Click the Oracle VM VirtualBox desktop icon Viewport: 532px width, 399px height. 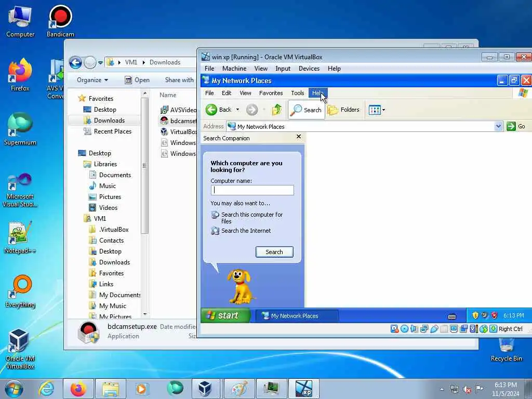(20, 349)
